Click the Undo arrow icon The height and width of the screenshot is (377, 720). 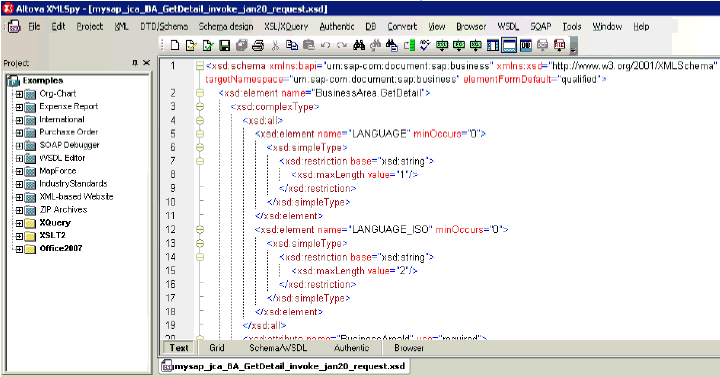point(325,45)
